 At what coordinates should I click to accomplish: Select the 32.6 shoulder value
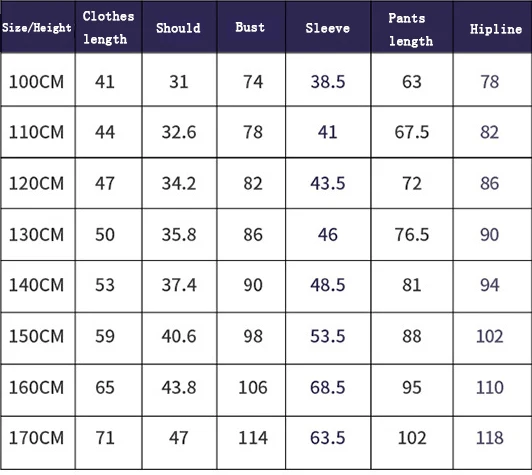point(179,132)
